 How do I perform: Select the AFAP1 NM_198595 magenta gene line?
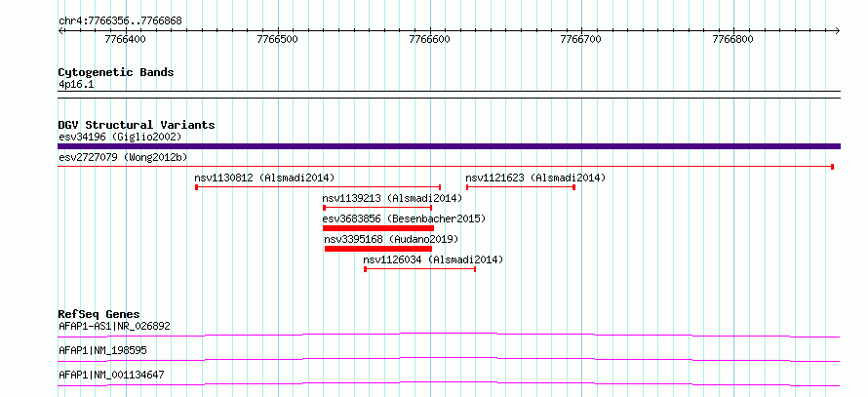[449, 359]
